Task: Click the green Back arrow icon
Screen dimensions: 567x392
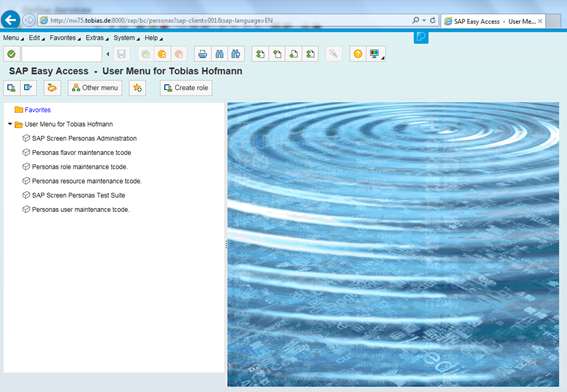Action: tap(146, 54)
